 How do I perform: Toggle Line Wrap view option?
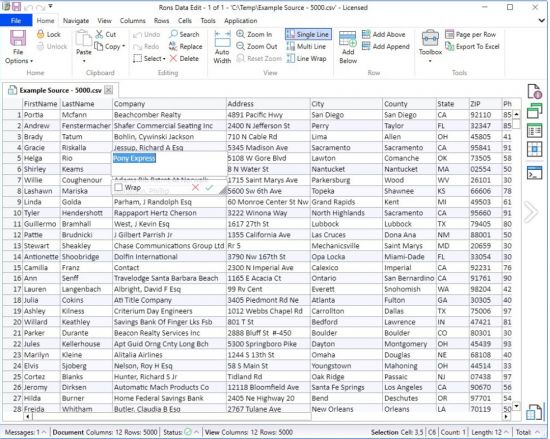[307, 58]
